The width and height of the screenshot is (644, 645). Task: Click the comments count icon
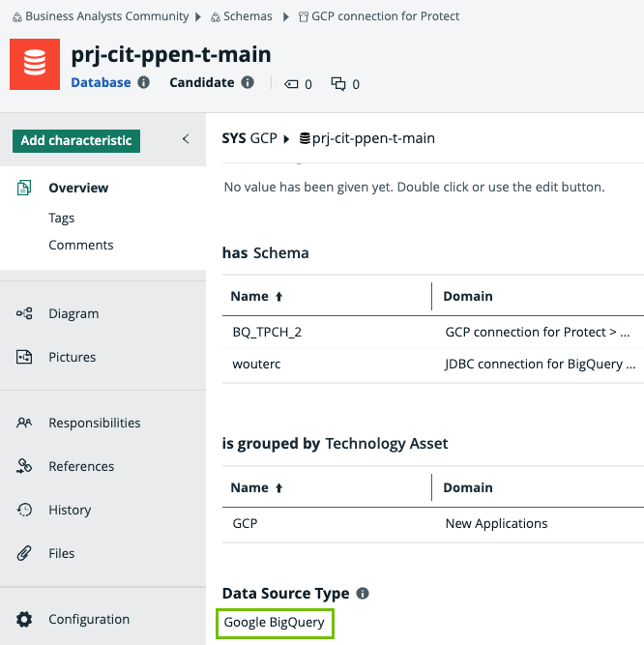pos(338,84)
